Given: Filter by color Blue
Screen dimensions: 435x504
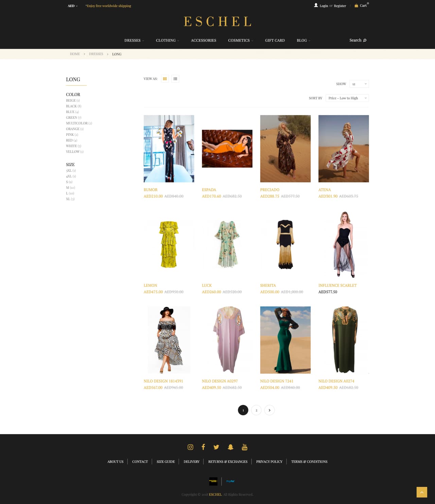Looking at the screenshot, I should [x=72, y=112].
